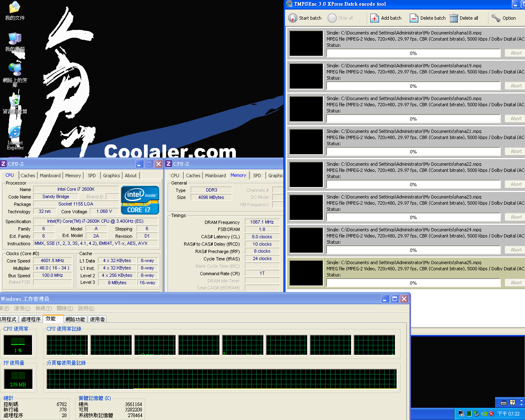Viewport: 525px width, 420px height.
Task: Click the PF usage 239 MB gauge
Action: pyautogui.click(x=18, y=379)
